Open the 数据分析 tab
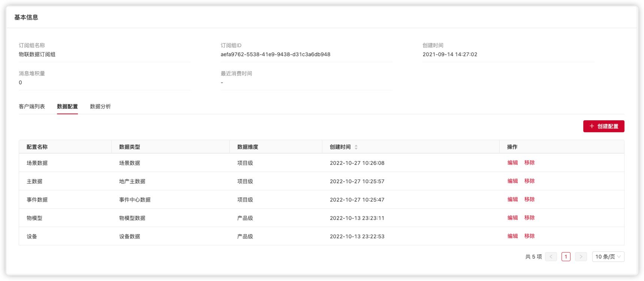The height and width of the screenshot is (281, 644). (x=100, y=106)
